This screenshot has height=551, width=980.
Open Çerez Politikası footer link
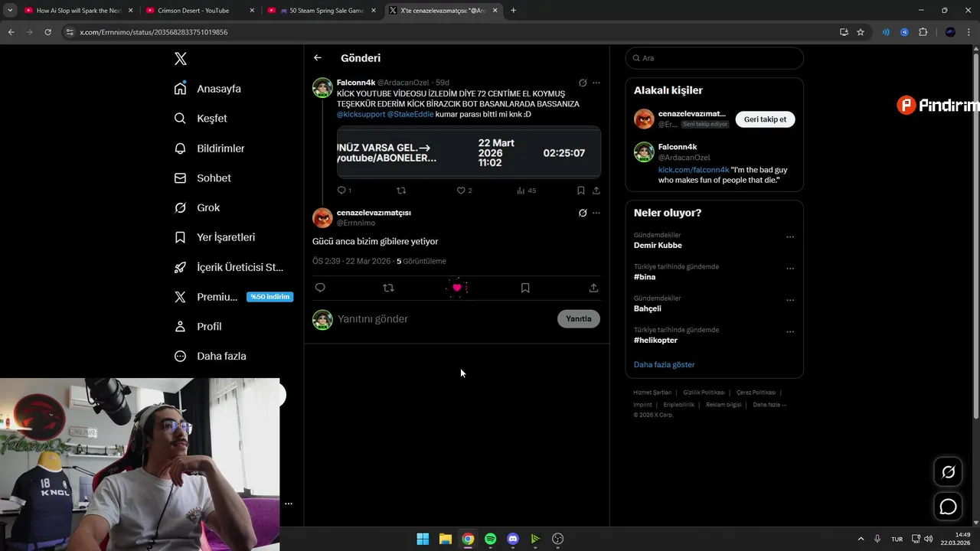756,393
